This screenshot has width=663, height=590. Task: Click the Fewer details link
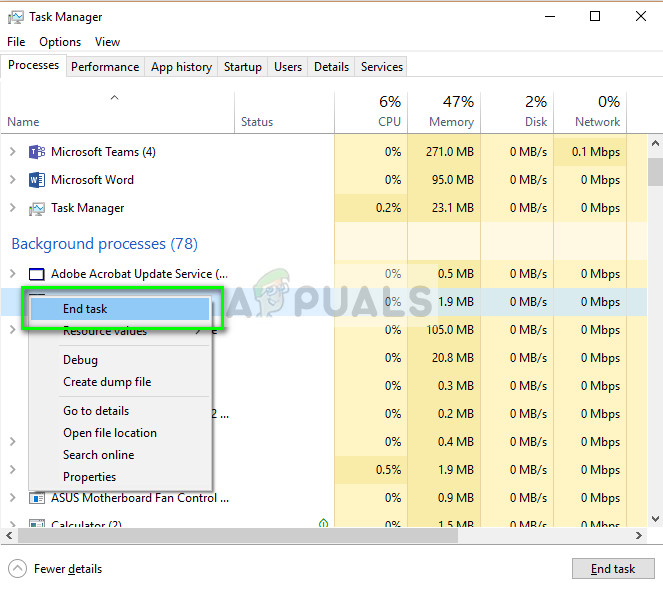point(68,569)
